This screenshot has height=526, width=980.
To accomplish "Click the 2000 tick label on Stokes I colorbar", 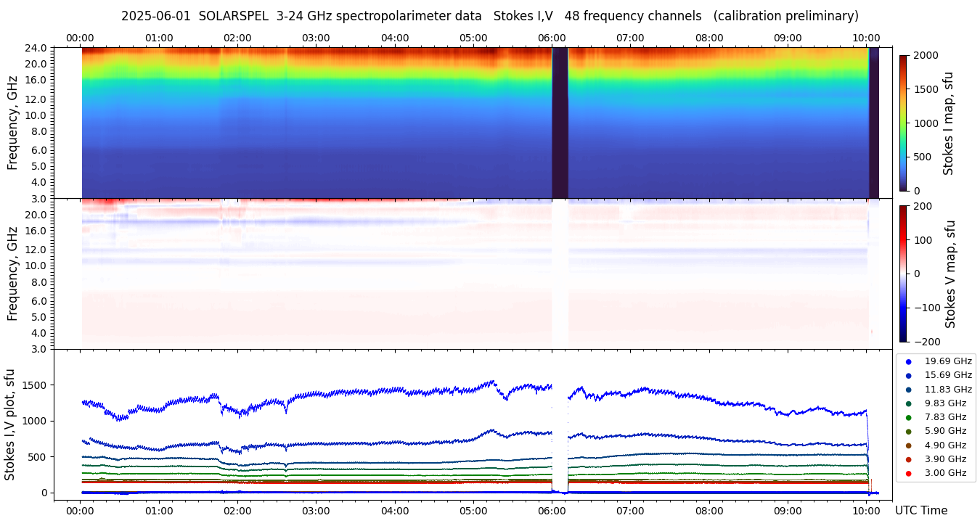I will [926, 55].
